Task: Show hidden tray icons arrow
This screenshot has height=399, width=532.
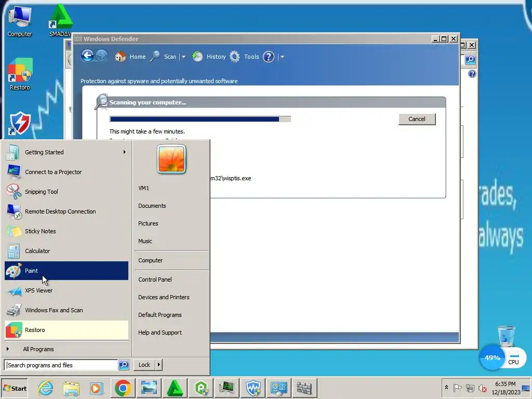Action: tap(446, 388)
